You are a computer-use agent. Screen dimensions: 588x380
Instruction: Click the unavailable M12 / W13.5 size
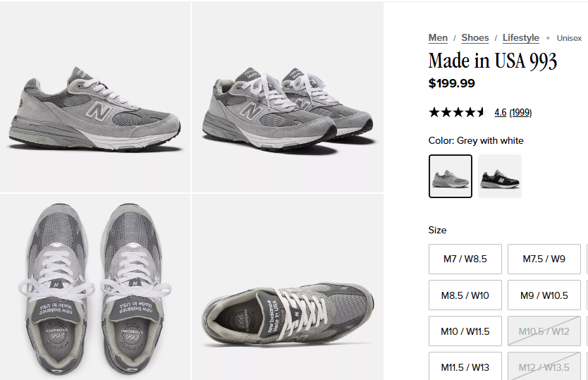(x=544, y=366)
